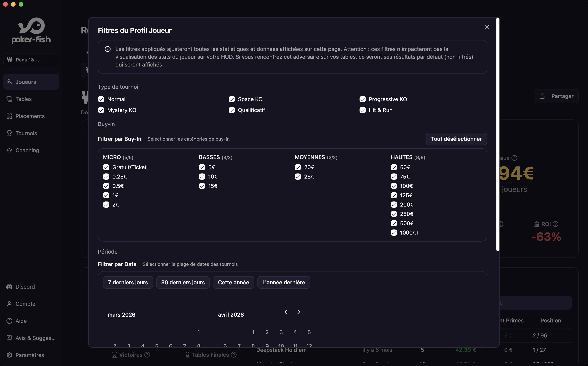Select the L'année dernière preset
The image size is (588, 366).
[283, 282]
